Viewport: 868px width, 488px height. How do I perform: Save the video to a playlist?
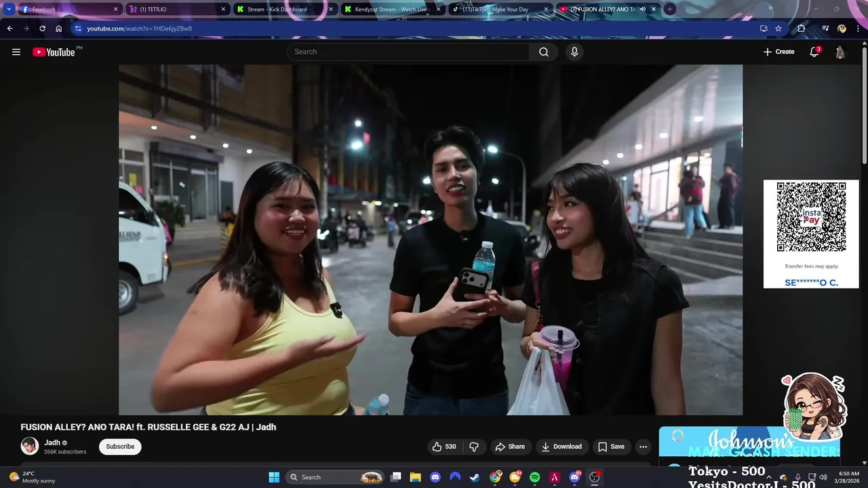[x=611, y=447]
